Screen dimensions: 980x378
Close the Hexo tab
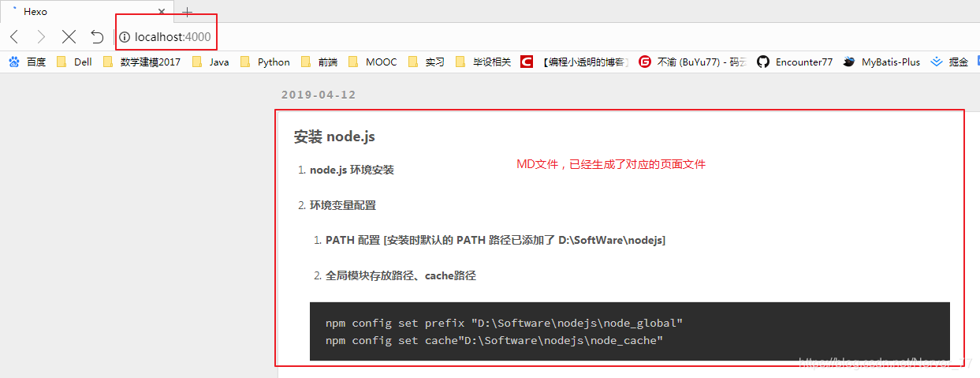click(162, 12)
